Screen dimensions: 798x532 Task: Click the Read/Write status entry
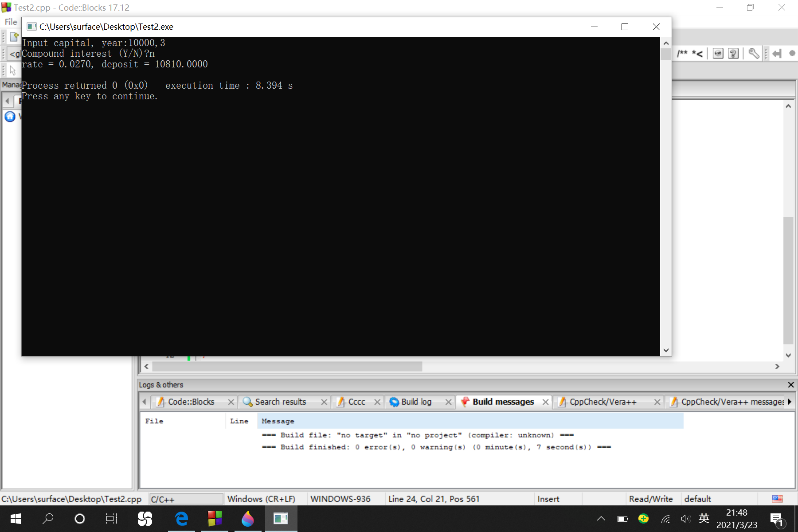click(x=651, y=499)
